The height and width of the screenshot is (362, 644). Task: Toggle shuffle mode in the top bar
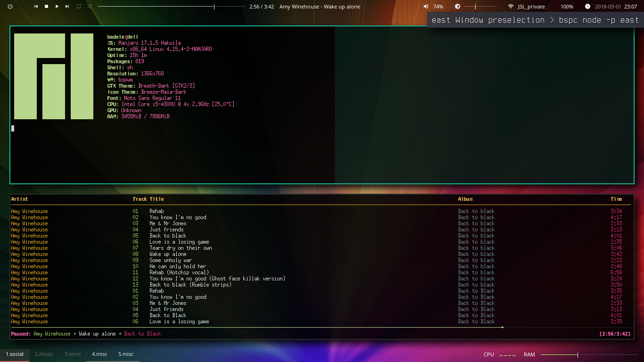(x=90, y=7)
